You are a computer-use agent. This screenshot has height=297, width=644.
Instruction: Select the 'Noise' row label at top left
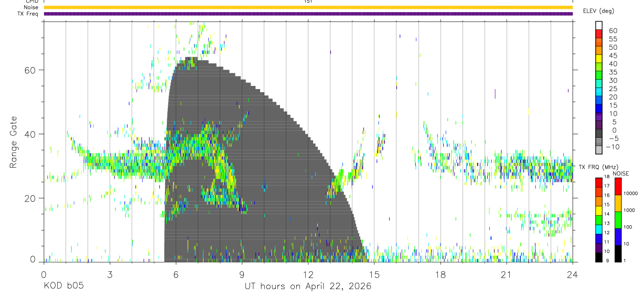click(x=31, y=7)
